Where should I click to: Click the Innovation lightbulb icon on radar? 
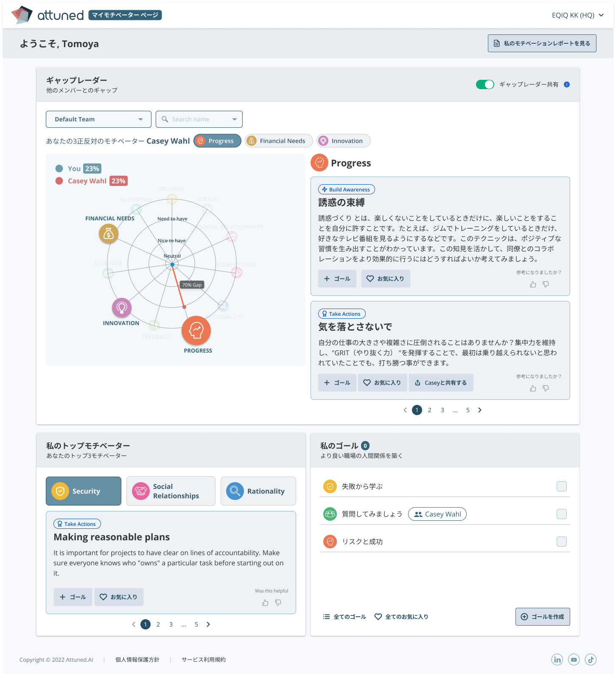pos(122,308)
